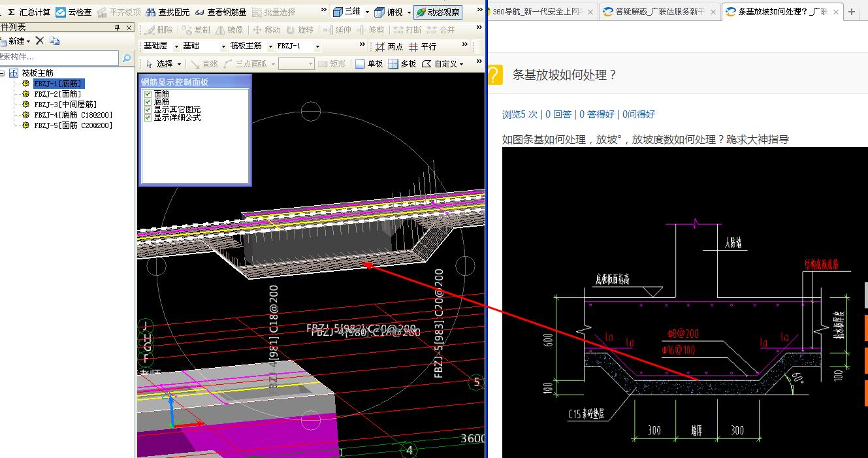The width and height of the screenshot is (868, 458).
Task: Select the 旋转 rotate tool
Action: point(300,30)
